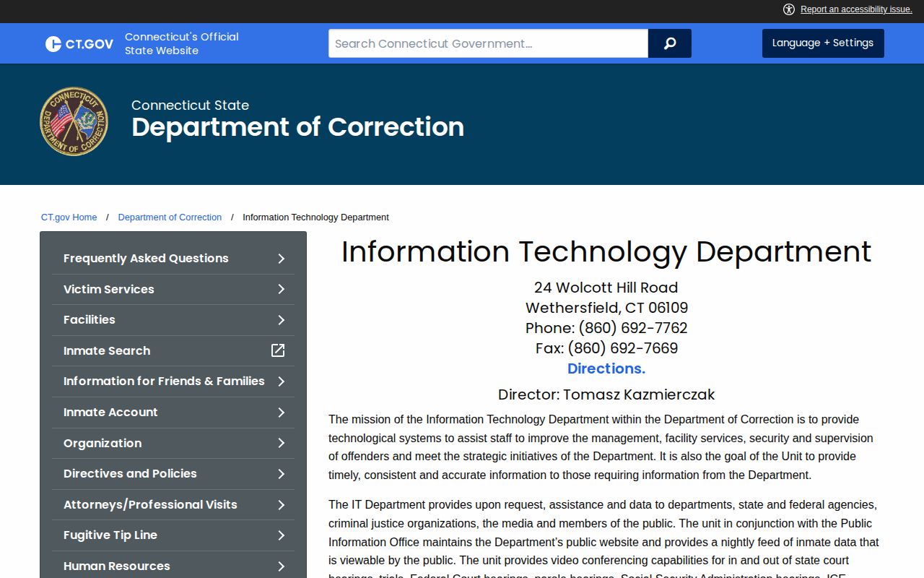Click the Fax: (860) 692-7669 text
Image resolution: width=924 pixels, height=578 pixels.
pyautogui.click(x=606, y=348)
